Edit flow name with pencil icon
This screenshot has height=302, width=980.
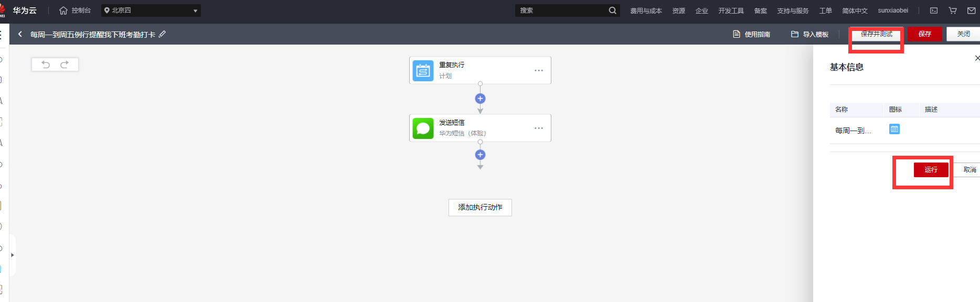162,34
